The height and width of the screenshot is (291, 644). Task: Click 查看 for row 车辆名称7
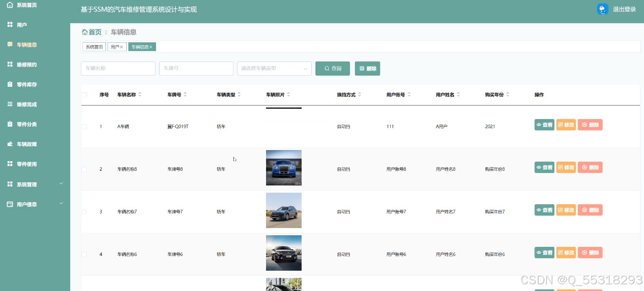[x=544, y=210]
